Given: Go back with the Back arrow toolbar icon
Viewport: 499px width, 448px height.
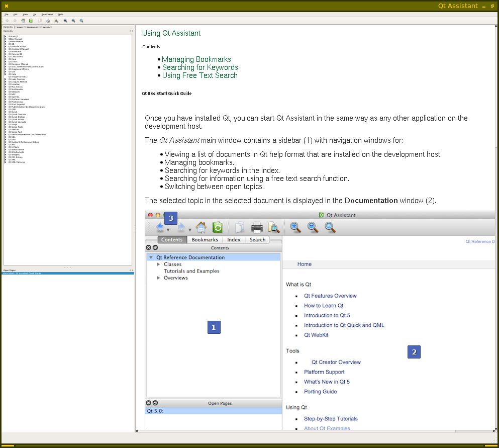Looking at the screenshot, I should (7, 21).
